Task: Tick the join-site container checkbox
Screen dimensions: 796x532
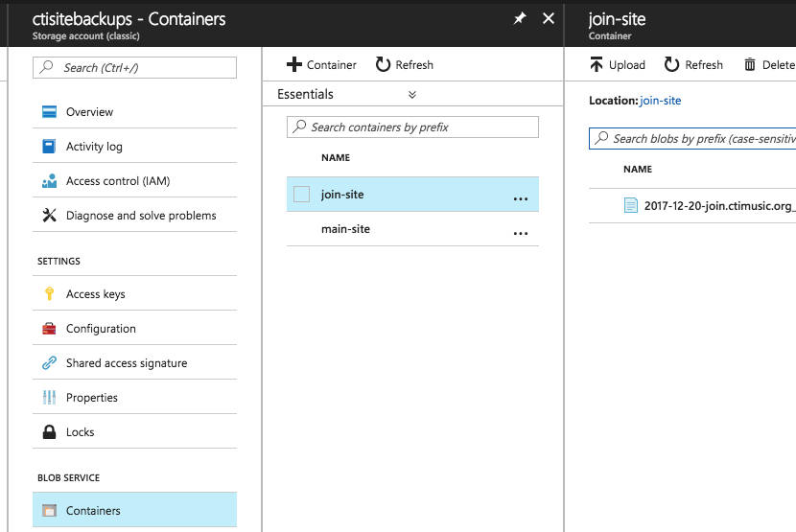Action: 301,194
